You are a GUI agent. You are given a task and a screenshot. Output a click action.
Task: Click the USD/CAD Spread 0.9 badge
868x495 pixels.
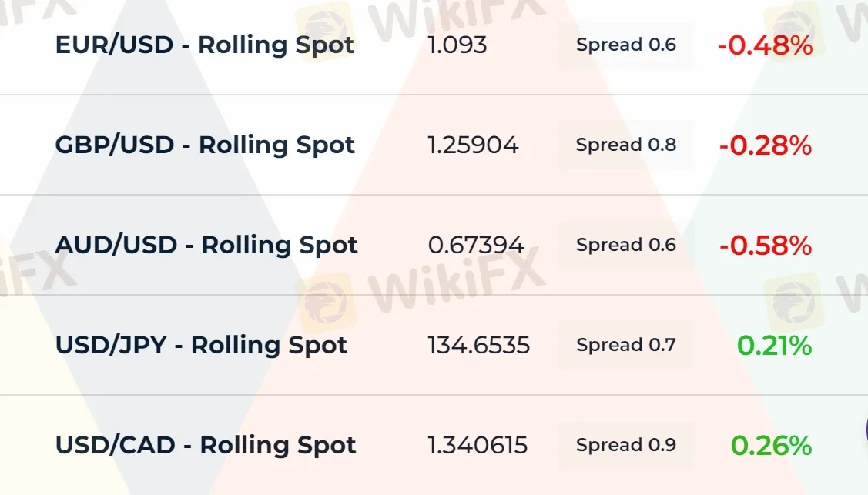(x=625, y=445)
